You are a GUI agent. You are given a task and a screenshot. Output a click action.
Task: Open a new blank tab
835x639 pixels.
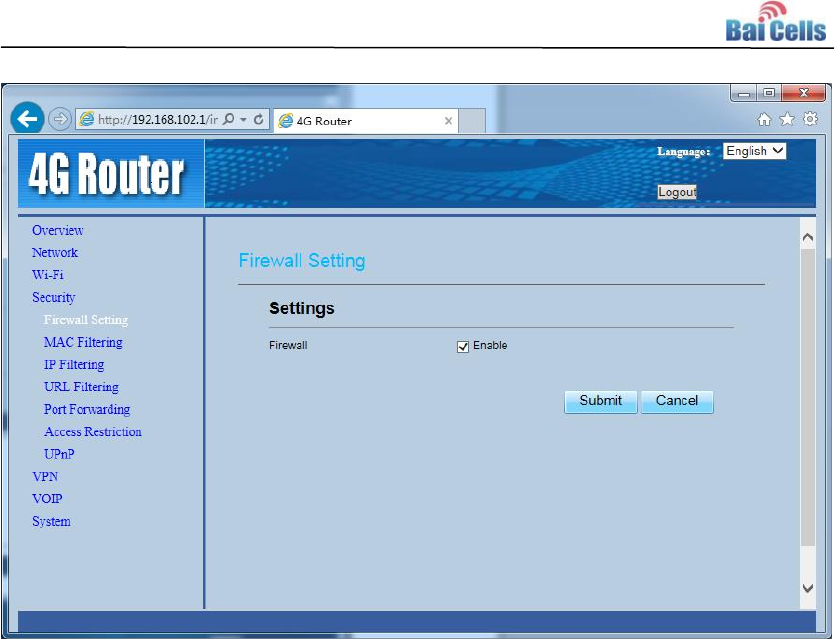[x=472, y=121]
